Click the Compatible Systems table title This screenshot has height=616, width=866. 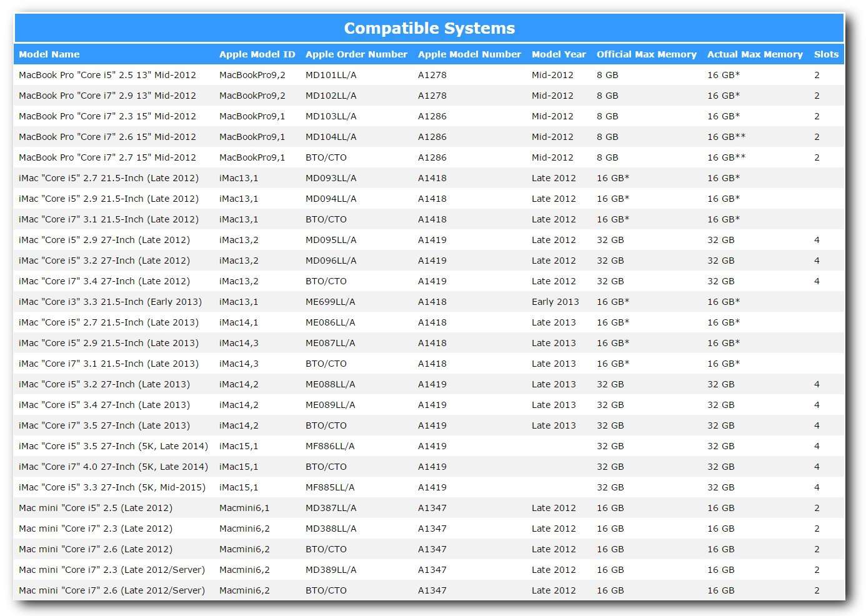(429, 28)
